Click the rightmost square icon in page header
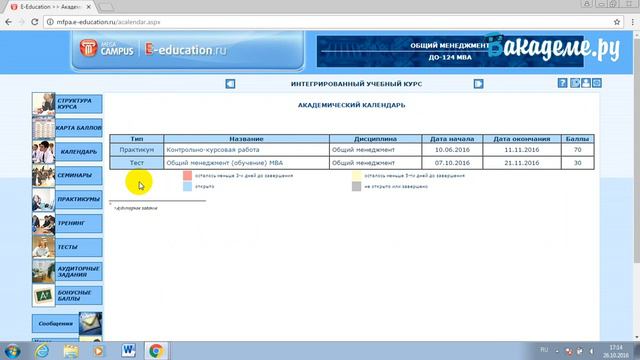This screenshot has height=360, width=640. pos(597,83)
